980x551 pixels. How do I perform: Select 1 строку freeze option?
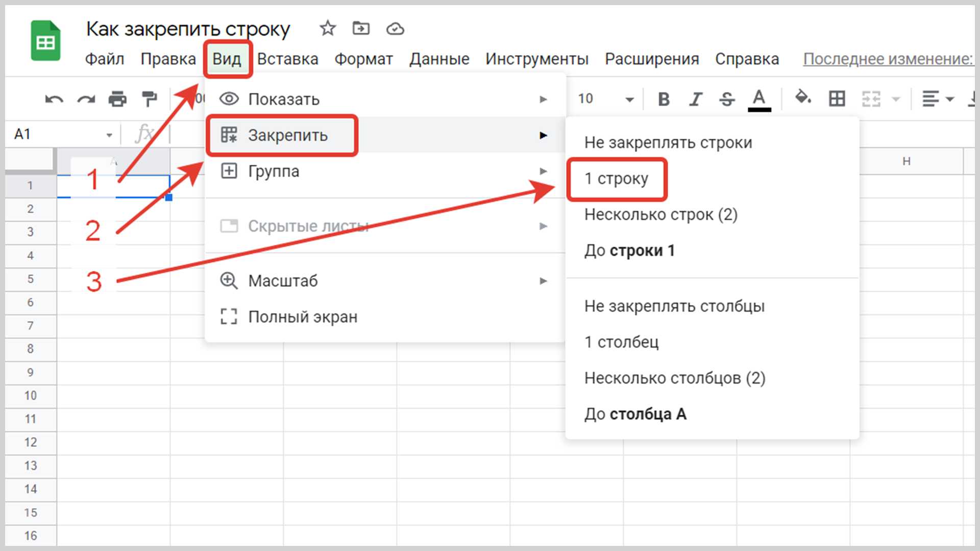point(712,179)
